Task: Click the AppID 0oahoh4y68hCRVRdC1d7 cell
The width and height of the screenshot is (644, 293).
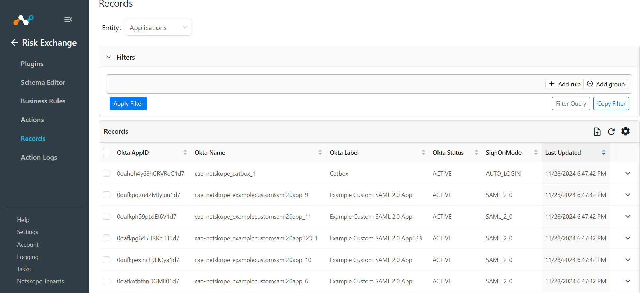Action: tap(151, 173)
